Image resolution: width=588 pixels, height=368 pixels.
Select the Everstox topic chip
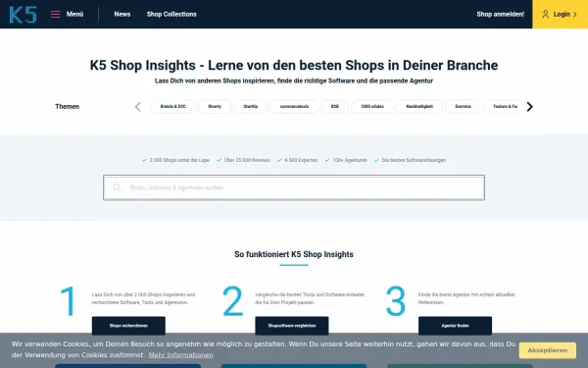(463, 107)
